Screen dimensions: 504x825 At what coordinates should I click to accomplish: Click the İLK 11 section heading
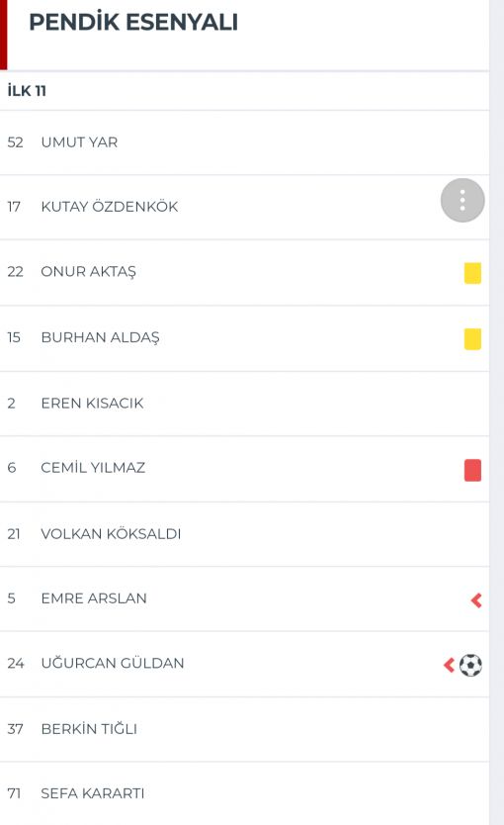[27, 91]
